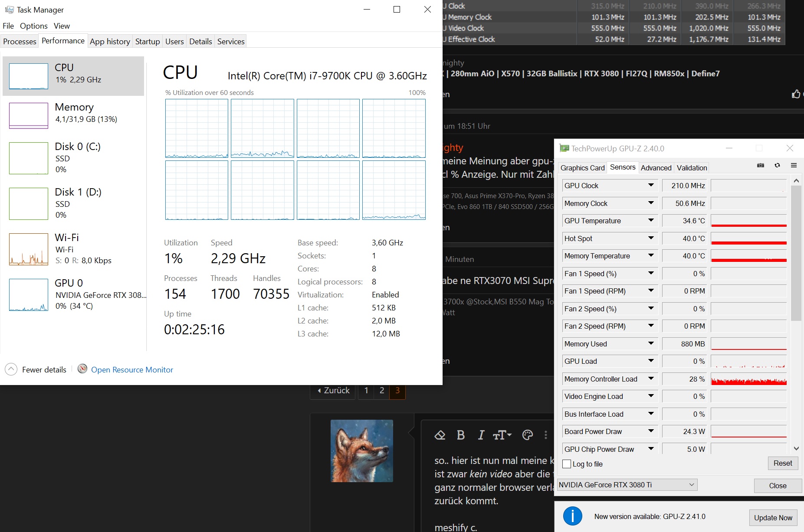Click the Memory Controller Load sensor graph

tap(749, 379)
